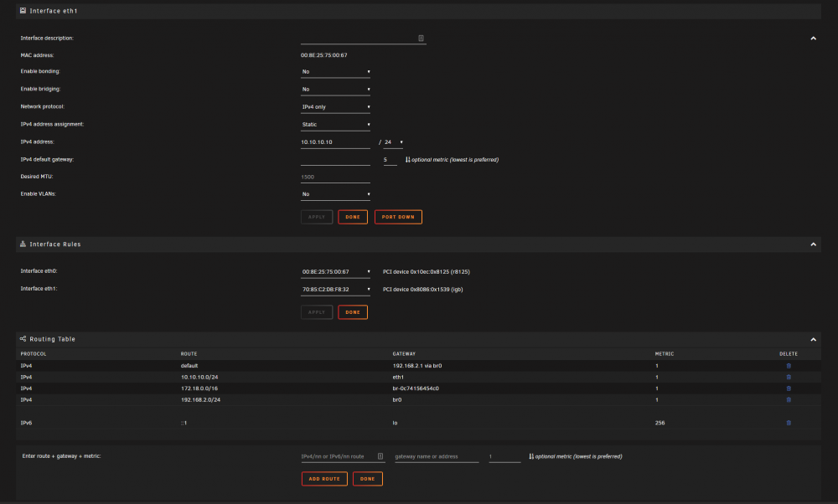This screenshot has height=504, width=838.
Task: Click the gateway cell 192.168.2.1 via br0
Action: pos(417,366)
